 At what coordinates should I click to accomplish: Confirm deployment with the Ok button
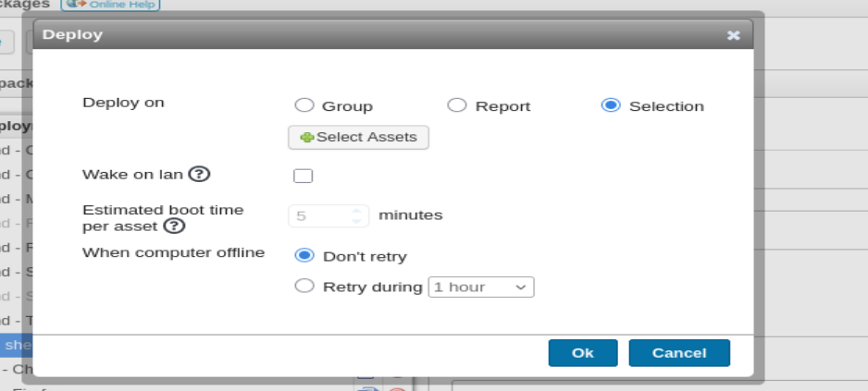coord(583,353)
